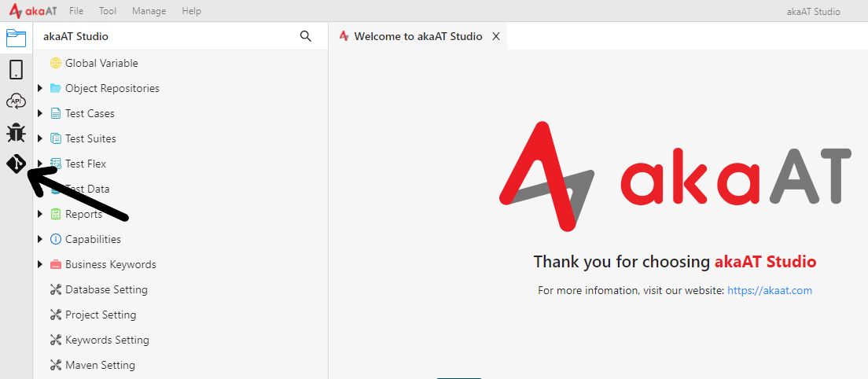Expand the Capabilities node

click(40, 239)
